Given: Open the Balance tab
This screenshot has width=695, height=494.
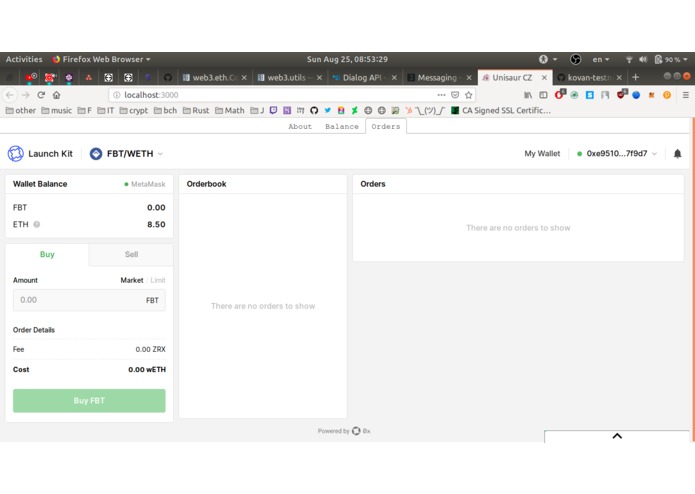Looking at the screenshot, I should 342,126.
